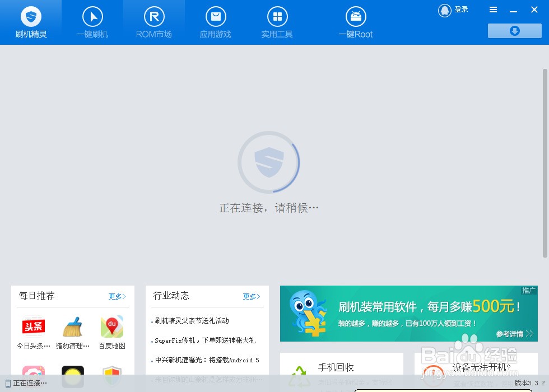
Task: Go to the 应用游戏 tab
Action: pyautogui.click(x=216, y=22)
